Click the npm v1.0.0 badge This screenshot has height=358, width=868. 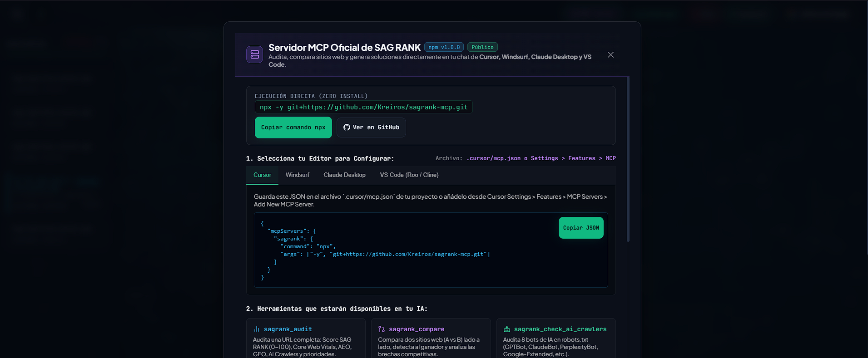444,47
